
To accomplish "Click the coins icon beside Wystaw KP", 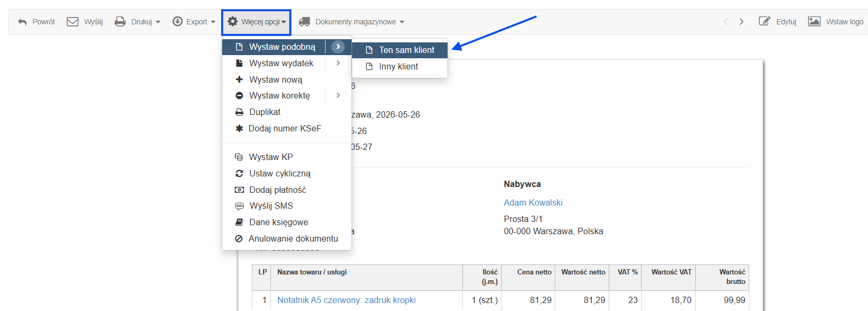I will 239,157.
